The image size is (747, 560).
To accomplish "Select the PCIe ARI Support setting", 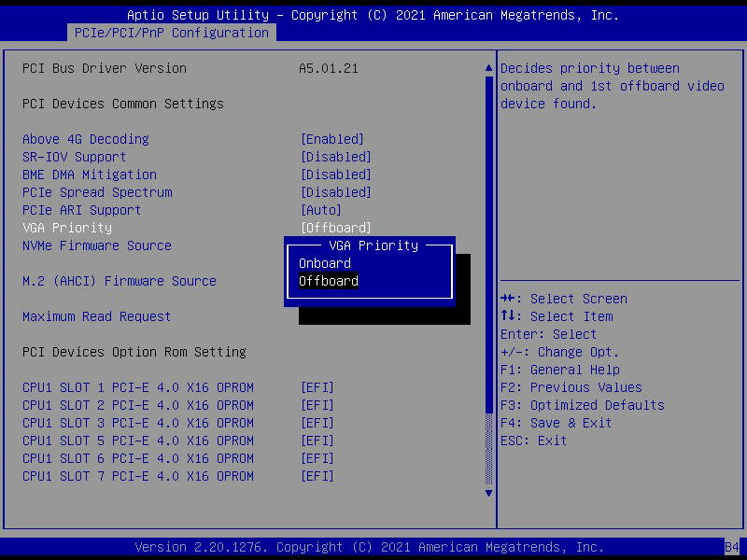I will click(82, 210).
